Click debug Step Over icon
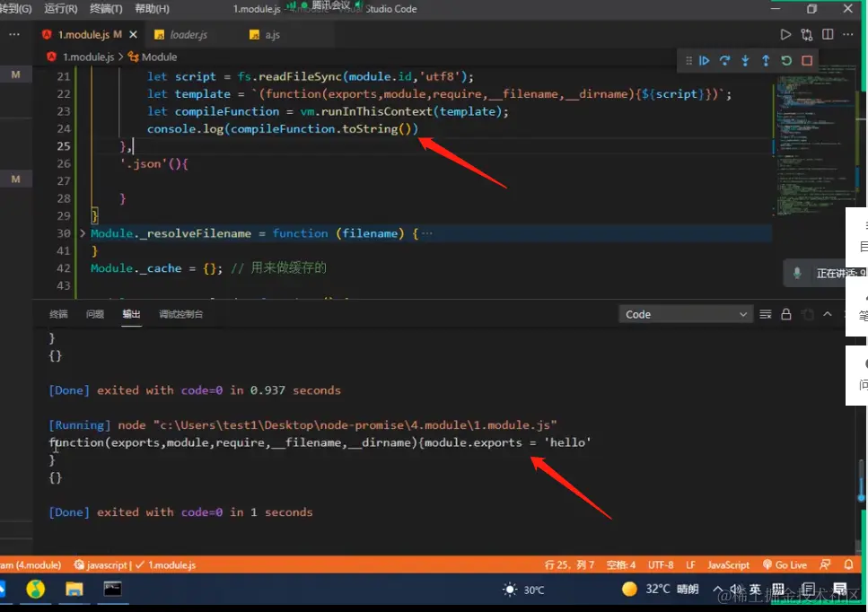 724,61
